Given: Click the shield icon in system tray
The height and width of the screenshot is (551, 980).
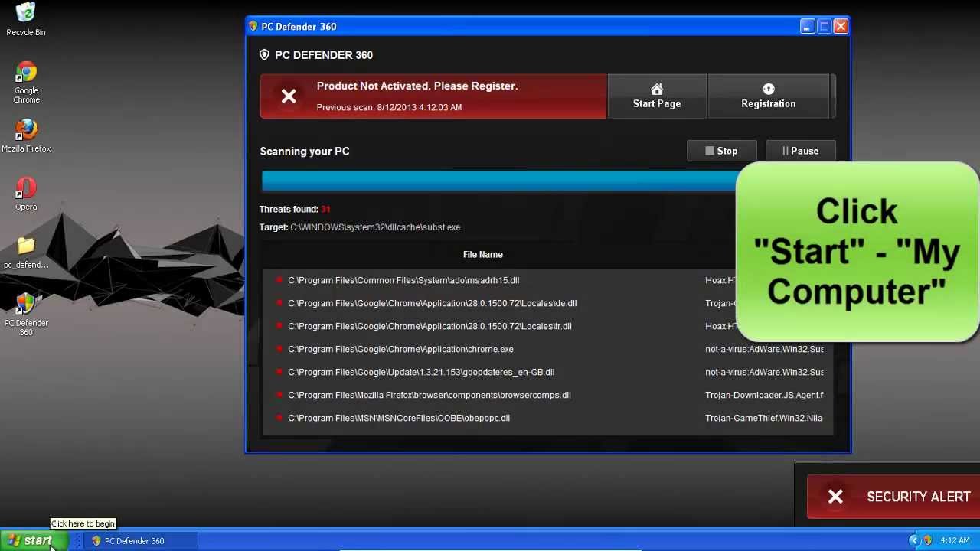Looking at the screenshot, I should 927,540.
